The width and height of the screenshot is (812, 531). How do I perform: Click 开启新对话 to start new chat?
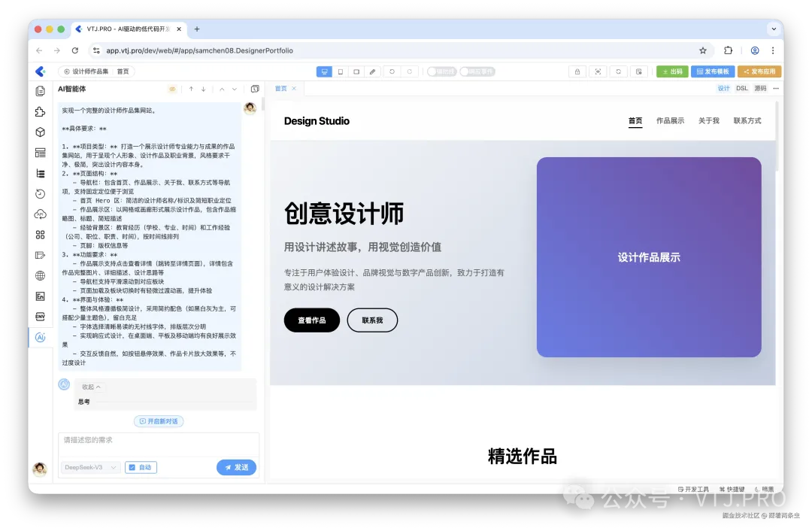pyautogui.click(x=158, y=421)
